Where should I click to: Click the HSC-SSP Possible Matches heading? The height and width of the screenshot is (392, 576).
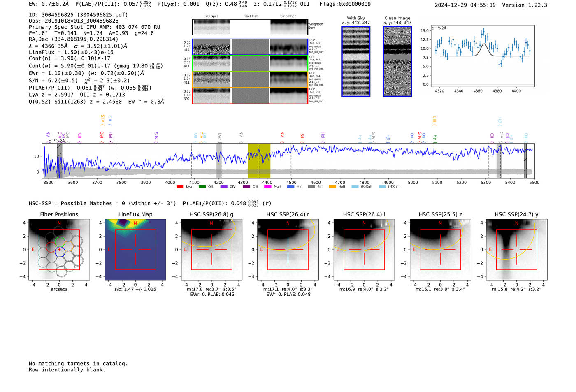(102, 204)
